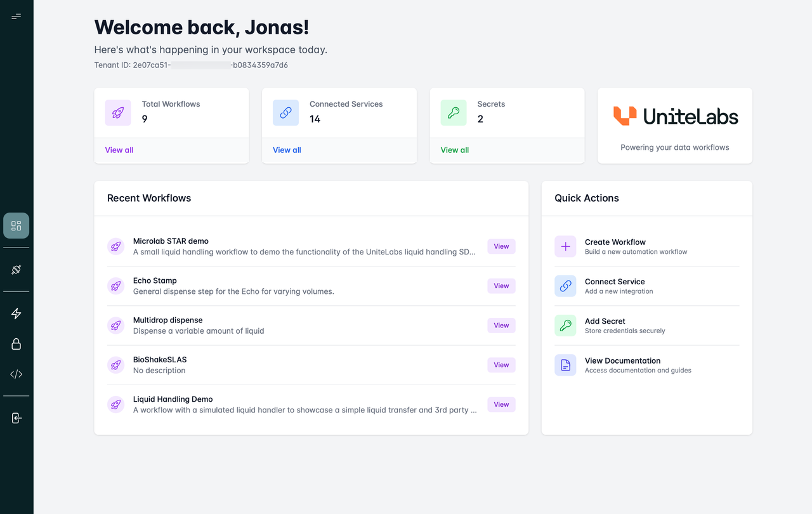The height and width of the screenshot is (514, 812).
Task: Open View all under Connected Services
Action: click(x=287, y=150)
